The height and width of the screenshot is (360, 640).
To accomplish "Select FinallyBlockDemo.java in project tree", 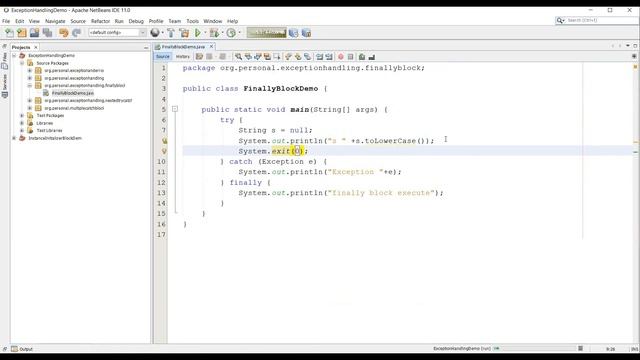I will [x=73, y=93].
